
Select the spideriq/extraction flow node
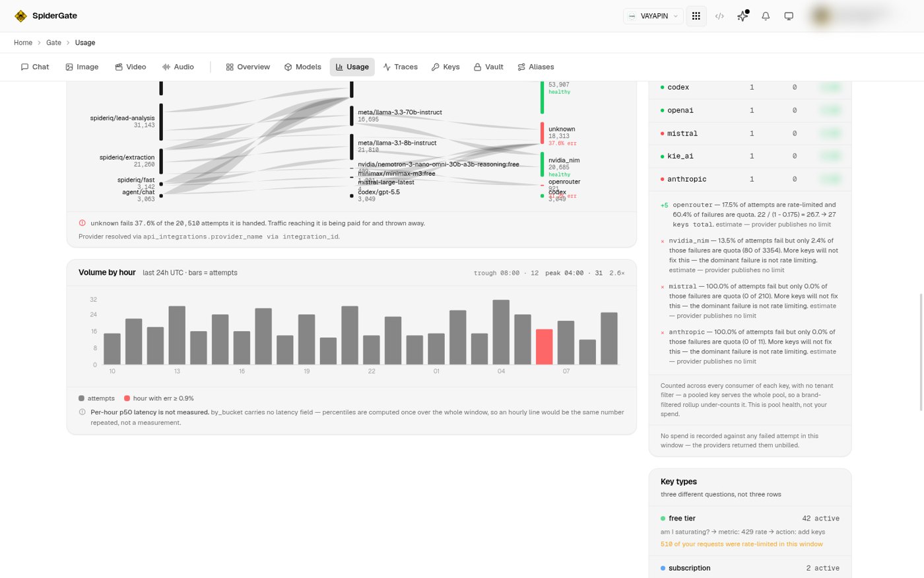coord(161,161)
